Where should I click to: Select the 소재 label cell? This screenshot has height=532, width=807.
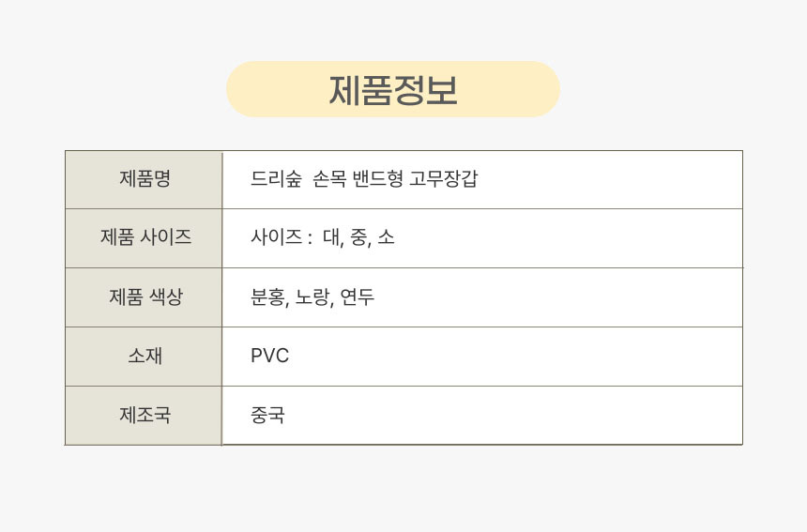(145, 356)
